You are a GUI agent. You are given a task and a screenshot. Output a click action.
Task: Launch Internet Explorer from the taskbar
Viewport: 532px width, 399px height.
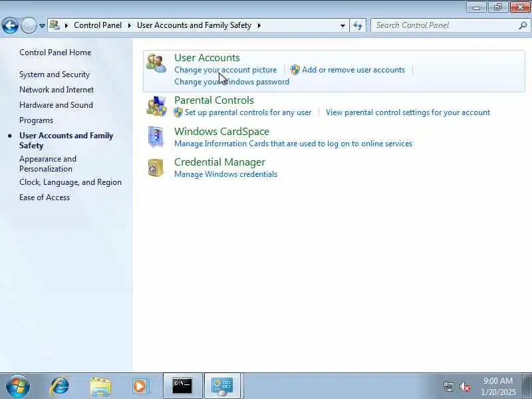click(60, 386)
